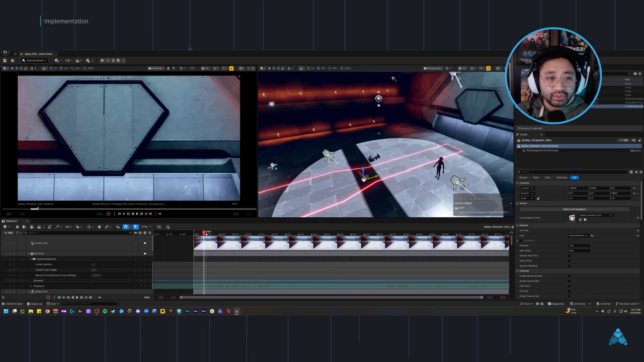This screenshot has width=644, height=362.
Task: Select the General filter tab in Details
Action: [523, 177]
